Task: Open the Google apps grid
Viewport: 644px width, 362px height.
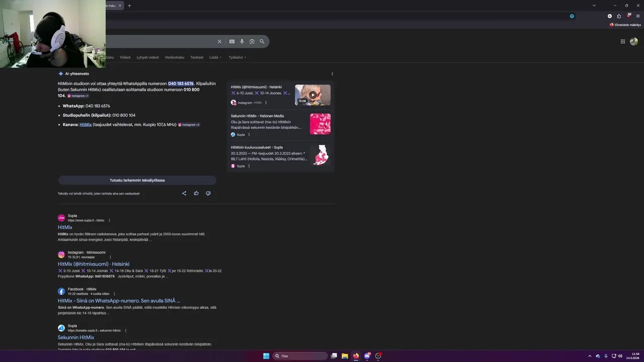Action: point(623,42)
